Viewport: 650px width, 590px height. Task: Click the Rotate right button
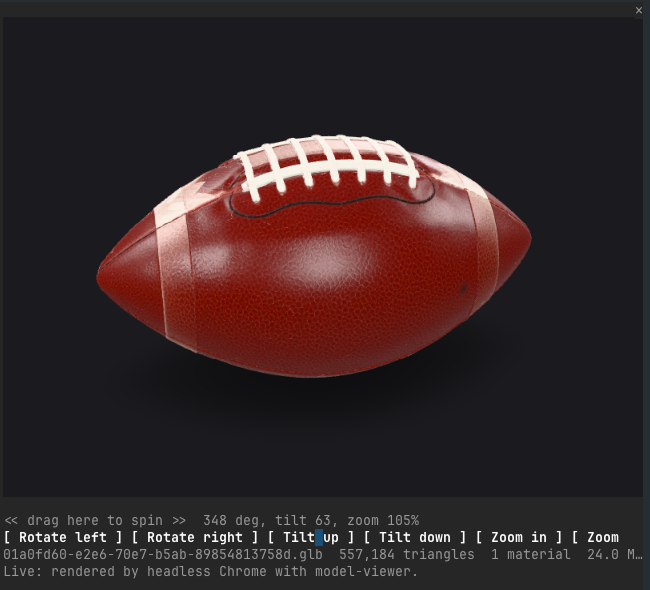tap(195, 537)
